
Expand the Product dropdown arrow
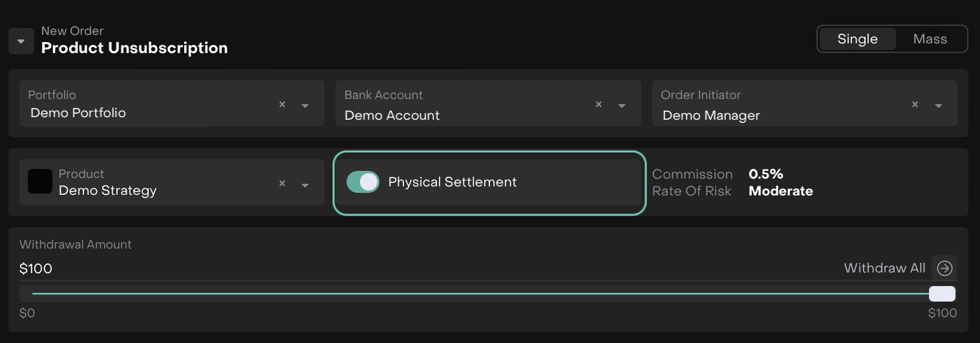(x=305, y=185)
